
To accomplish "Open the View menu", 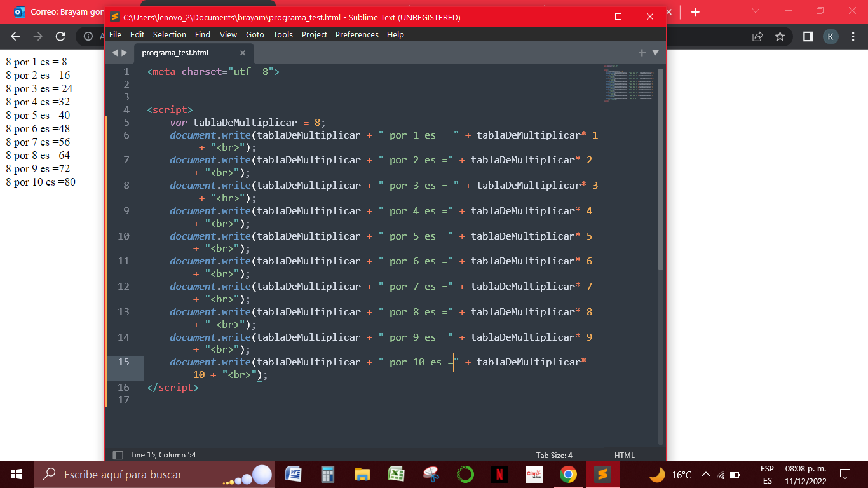I will pos(228,35).
